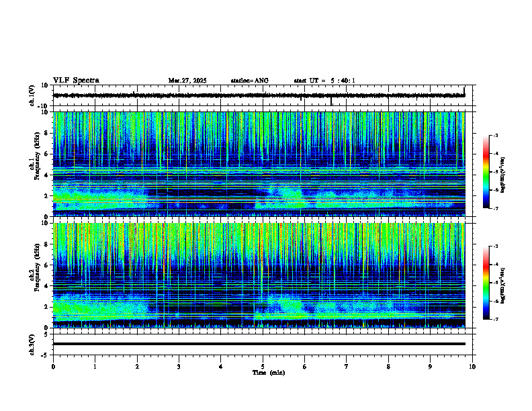
Task: Click time axis tick label "1"
Action: 95,367
